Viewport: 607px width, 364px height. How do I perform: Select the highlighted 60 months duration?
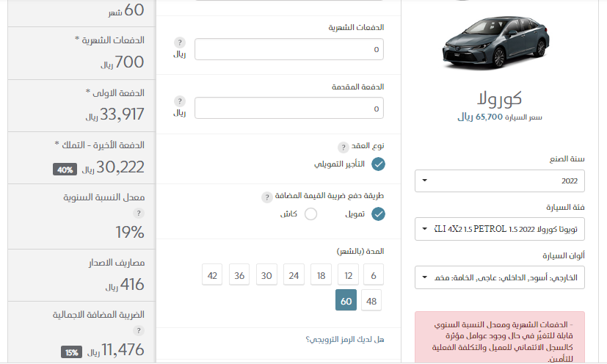pos(346,300)
